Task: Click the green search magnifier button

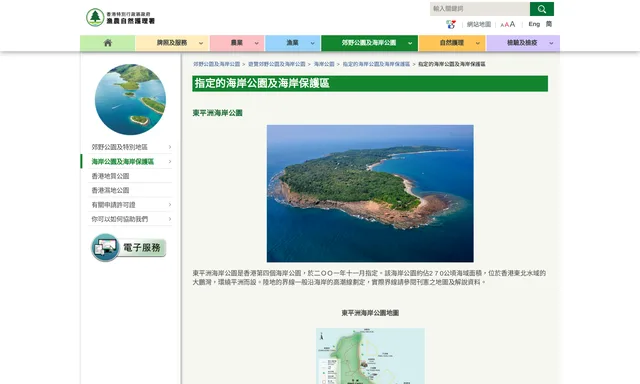Action: click(x=542, y=9)
